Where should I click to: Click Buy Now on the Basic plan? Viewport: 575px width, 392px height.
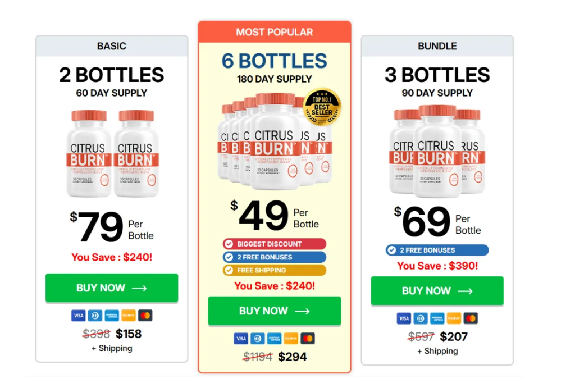click(111, 288)
